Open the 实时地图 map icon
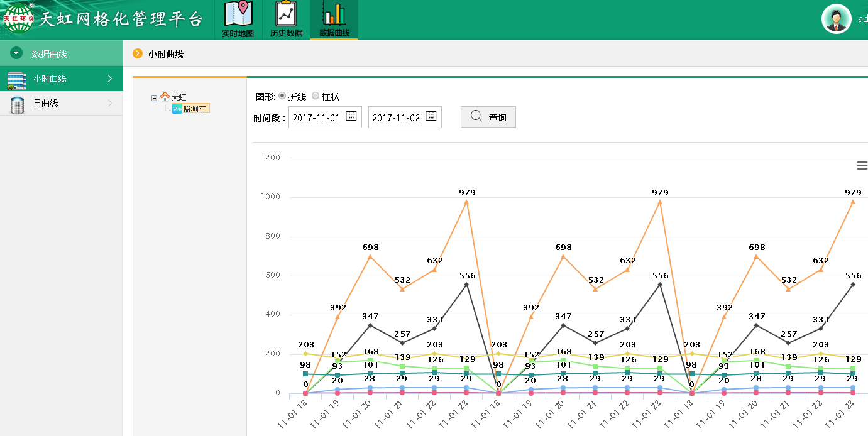 tap(238, 19)
